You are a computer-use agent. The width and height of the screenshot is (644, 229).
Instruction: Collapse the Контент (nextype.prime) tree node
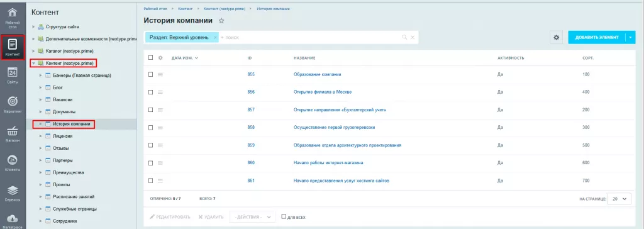tap(33, 64)
